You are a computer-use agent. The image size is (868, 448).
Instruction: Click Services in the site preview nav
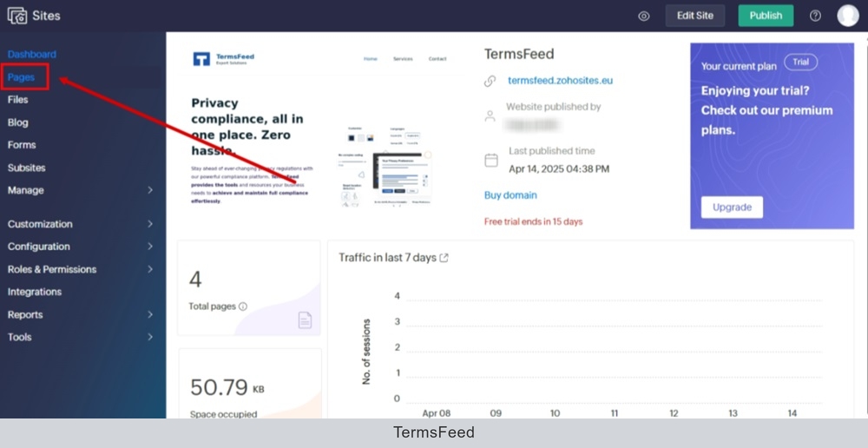coord(403,59)
